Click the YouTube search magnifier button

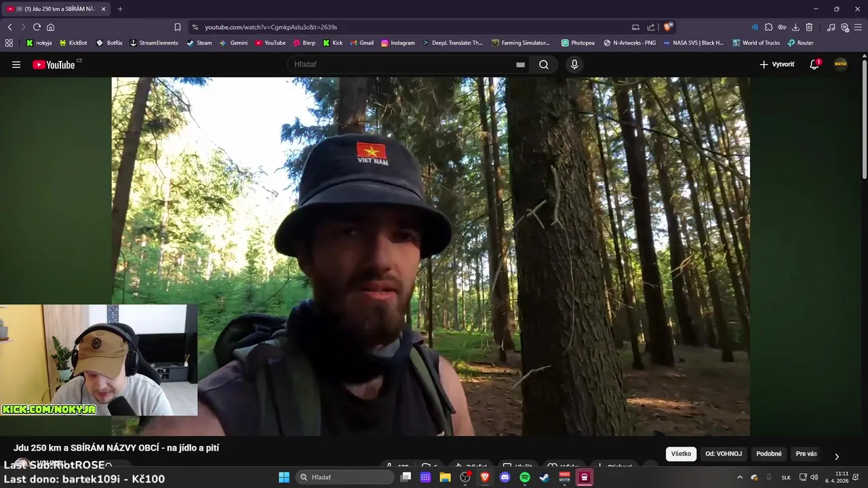pyautogui.click(x=544, y=64)
